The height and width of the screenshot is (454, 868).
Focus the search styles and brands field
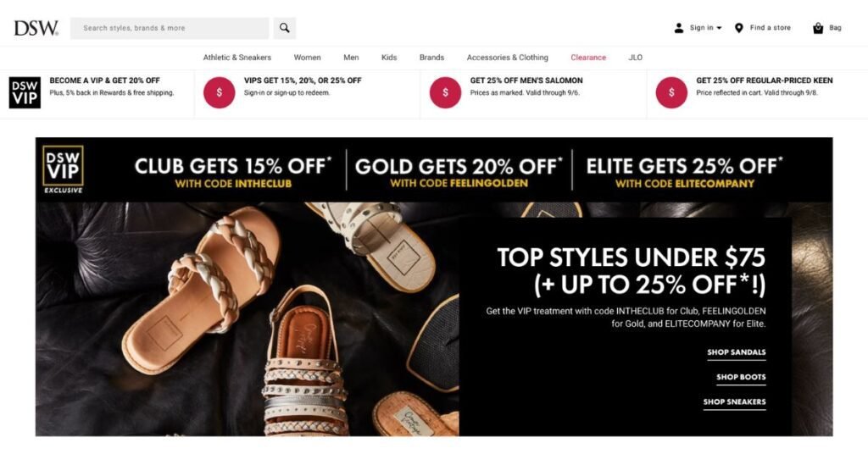(170, 28)
